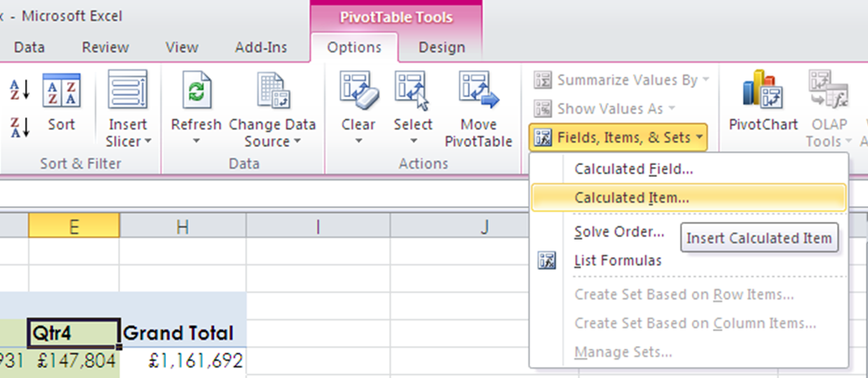Click the Select icon in Actions
This screenshot has width=868, height=378.
tap(413, 90)
